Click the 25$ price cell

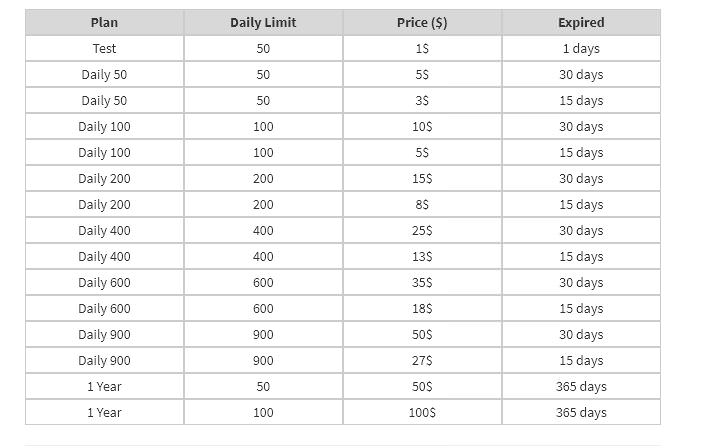click(422, 231)
